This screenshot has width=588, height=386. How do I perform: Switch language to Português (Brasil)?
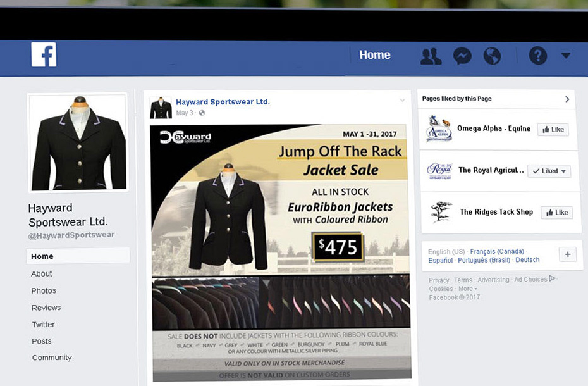tap(484, 260)
